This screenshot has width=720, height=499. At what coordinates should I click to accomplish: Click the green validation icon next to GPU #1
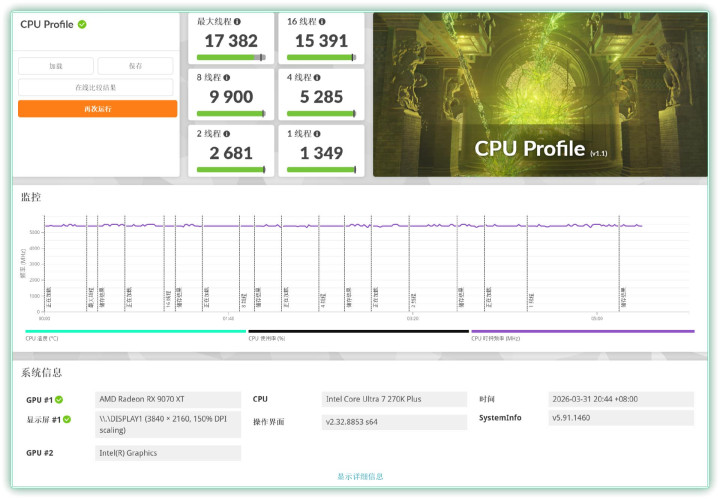coord(59,400)
